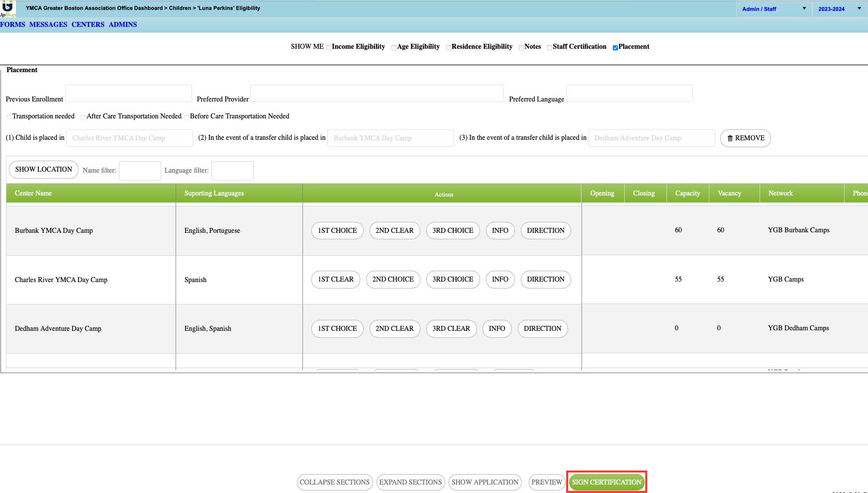Get DIRECTION for Charles River camp
Viewport: 868px width, 493px height.
(546, 280)
